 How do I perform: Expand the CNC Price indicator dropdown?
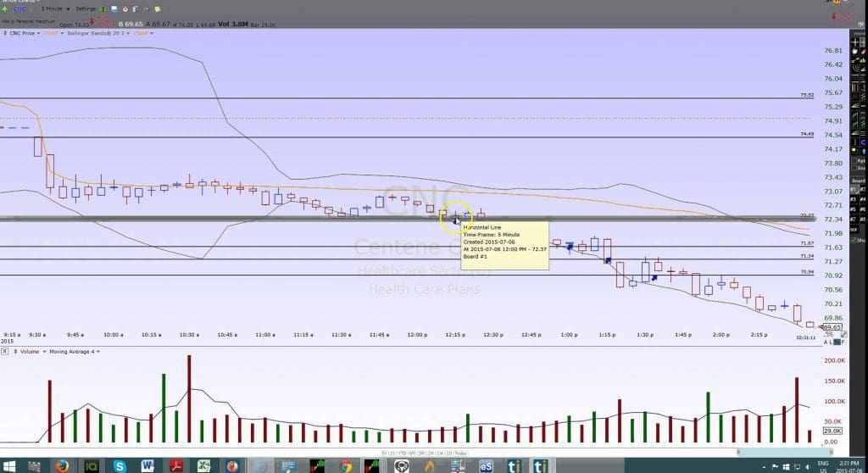pyautogui.click(x=27, y=32)
